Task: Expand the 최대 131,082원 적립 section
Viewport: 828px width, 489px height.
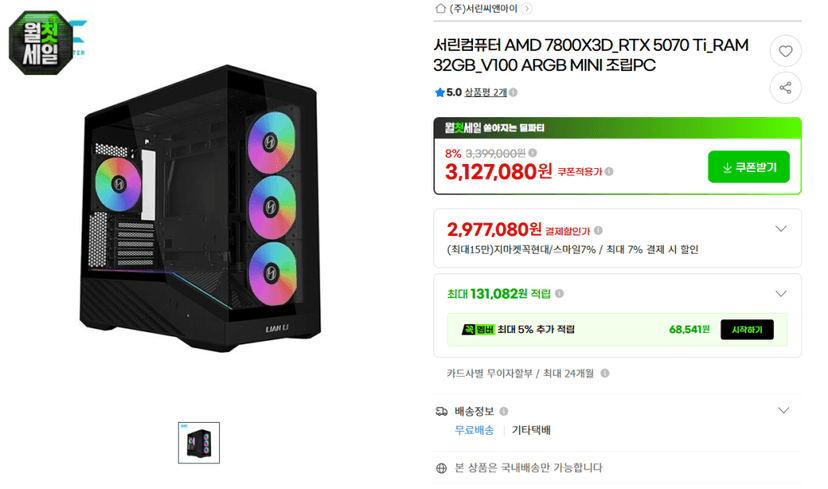Action: tap(781, 294)
